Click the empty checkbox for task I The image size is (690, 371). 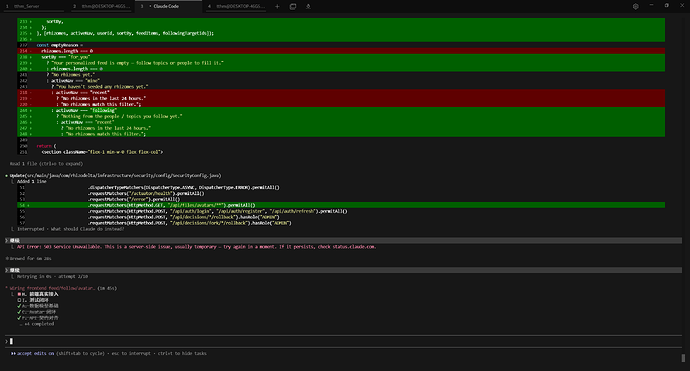(19, 300)
